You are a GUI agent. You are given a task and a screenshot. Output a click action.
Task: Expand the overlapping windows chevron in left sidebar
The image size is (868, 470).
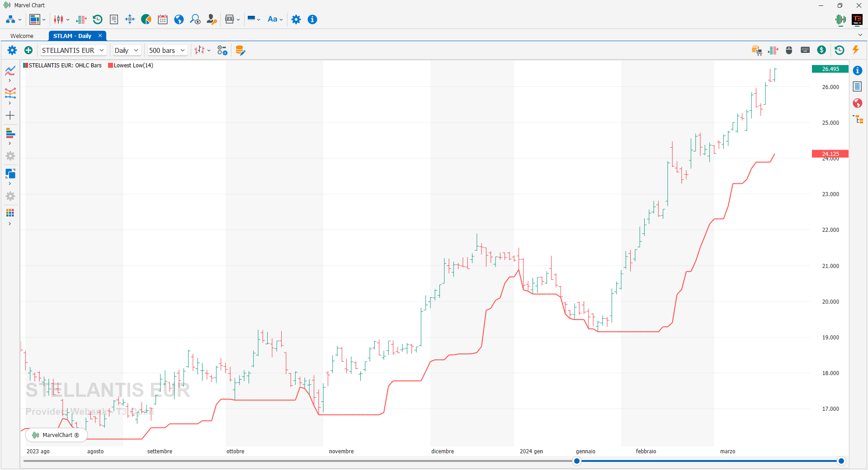coord(9,183)
